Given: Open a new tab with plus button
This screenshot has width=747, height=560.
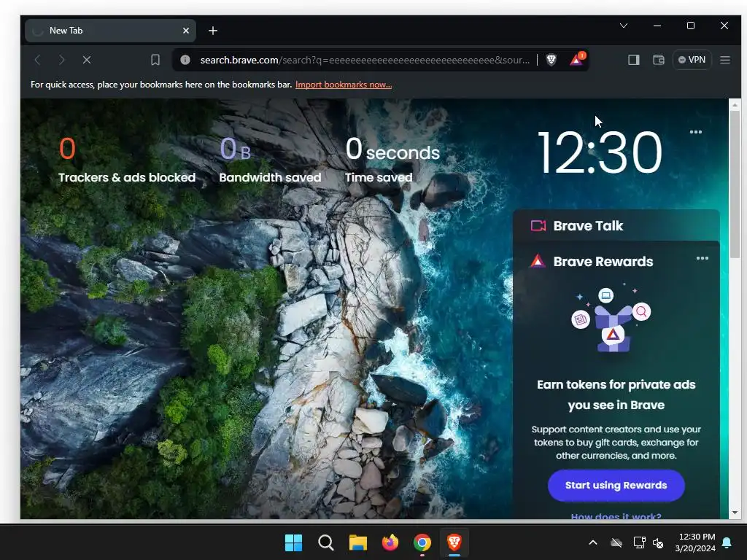Looking at the screenshot, I should pyautogui.click(x=213, y=31).
